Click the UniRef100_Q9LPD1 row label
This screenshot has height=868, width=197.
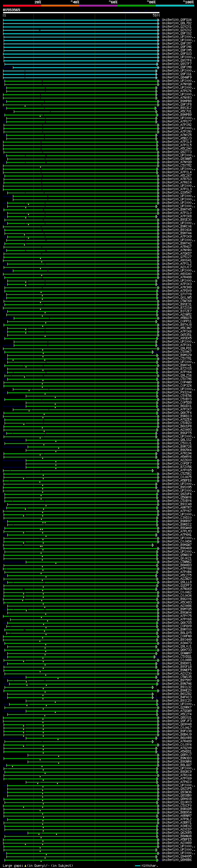177,349
